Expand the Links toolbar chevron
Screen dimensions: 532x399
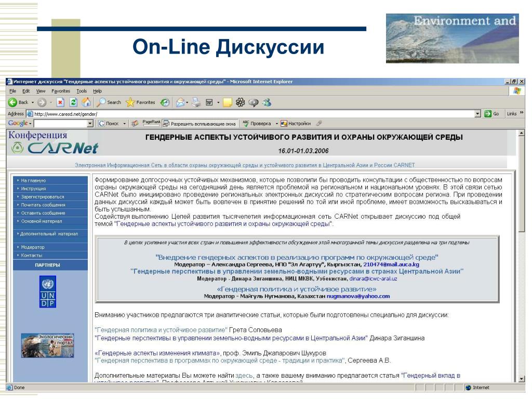tap(522, 113)
